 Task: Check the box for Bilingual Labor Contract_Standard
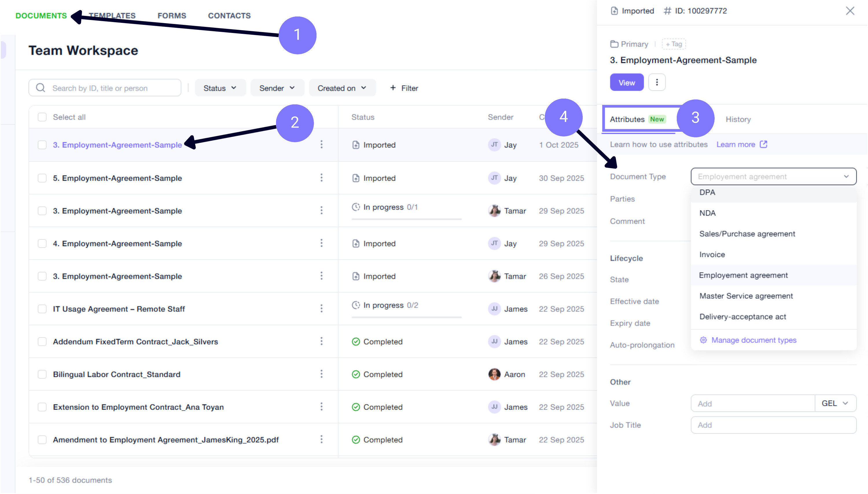[42, 374]
